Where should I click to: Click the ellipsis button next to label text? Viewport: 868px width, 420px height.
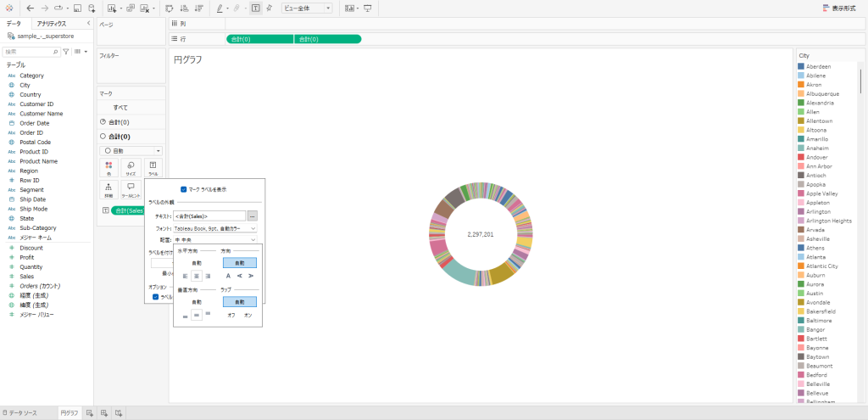tap(252, 216)
